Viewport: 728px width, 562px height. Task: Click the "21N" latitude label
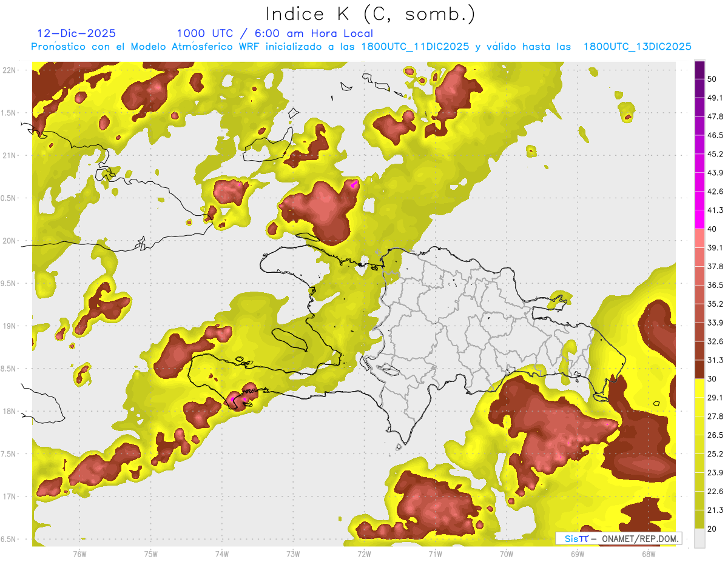(10, 155)
